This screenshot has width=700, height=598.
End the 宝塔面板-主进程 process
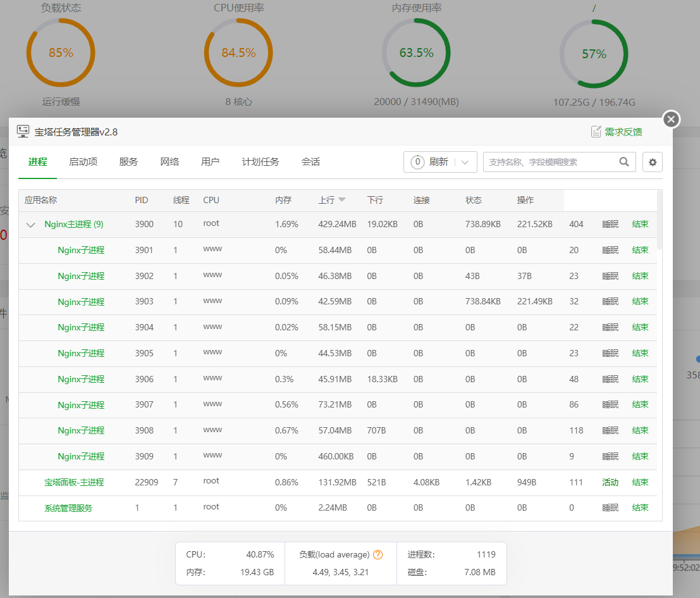point(640,482)
